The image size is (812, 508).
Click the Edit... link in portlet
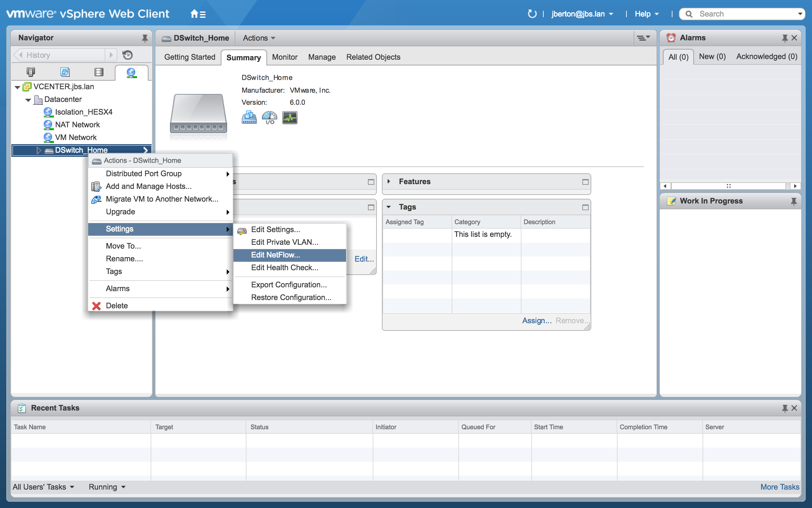pos(364,259)
